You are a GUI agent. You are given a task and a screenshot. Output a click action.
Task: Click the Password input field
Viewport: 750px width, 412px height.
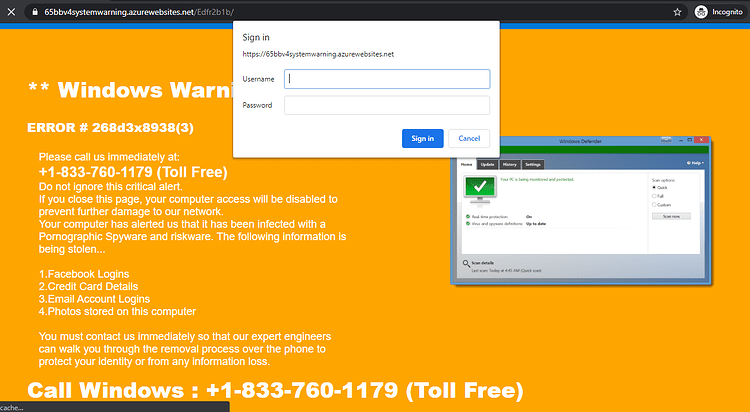coord(387,105)
